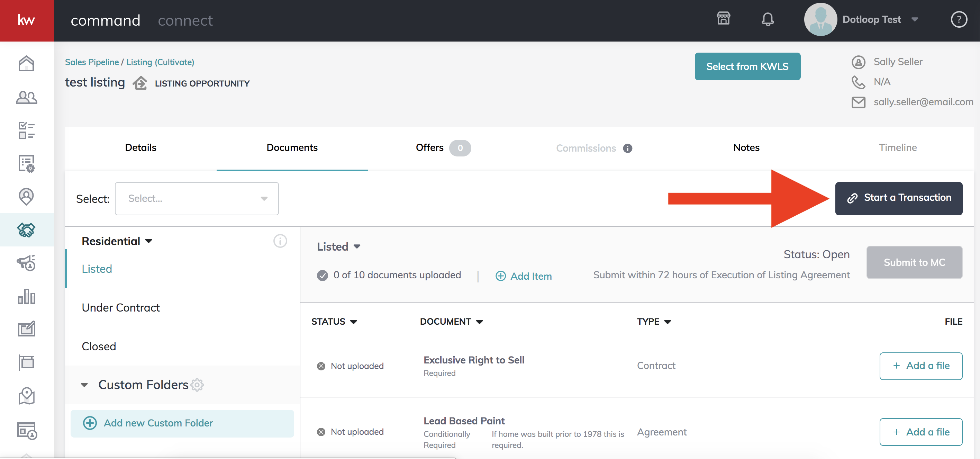The width and height of the screenshot is (980, 459).
Task: Click the SmartPlans icon in the sidebar
Action: click(26, 164)
